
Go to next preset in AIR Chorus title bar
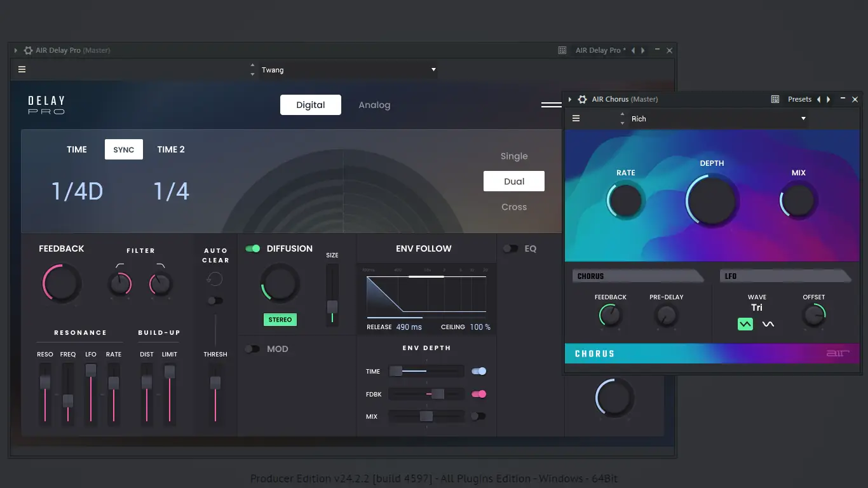click(x=829, y=99)
